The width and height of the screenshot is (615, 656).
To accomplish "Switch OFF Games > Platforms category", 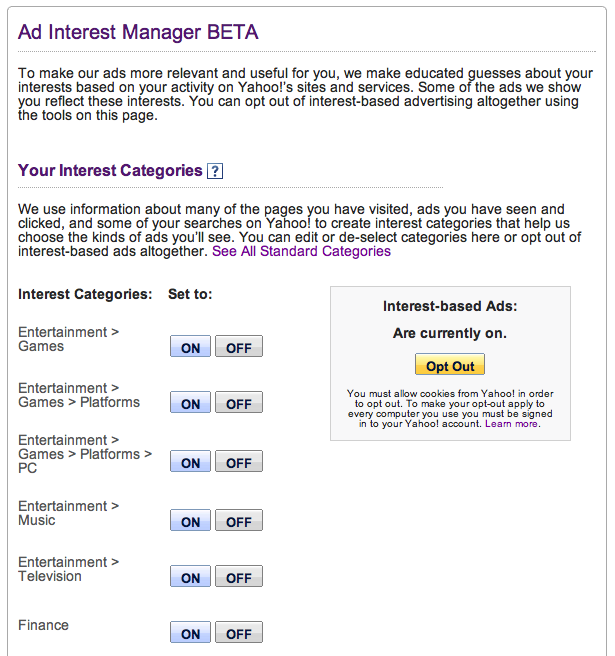I will [238, 404].
